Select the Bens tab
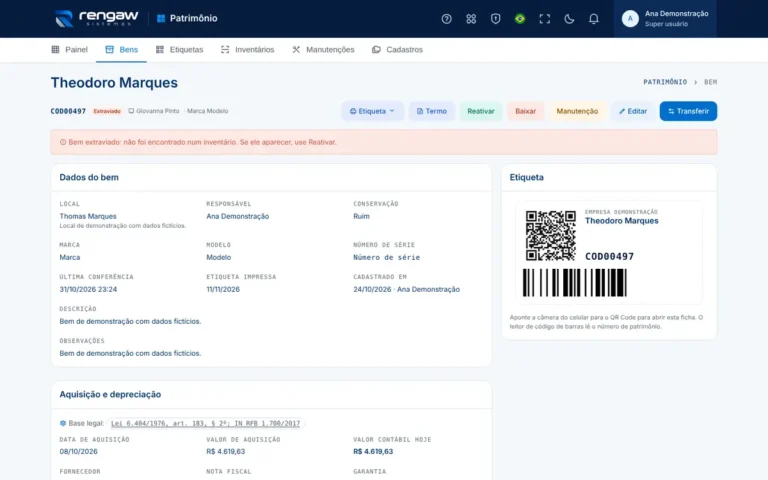 tap(121, 49)
